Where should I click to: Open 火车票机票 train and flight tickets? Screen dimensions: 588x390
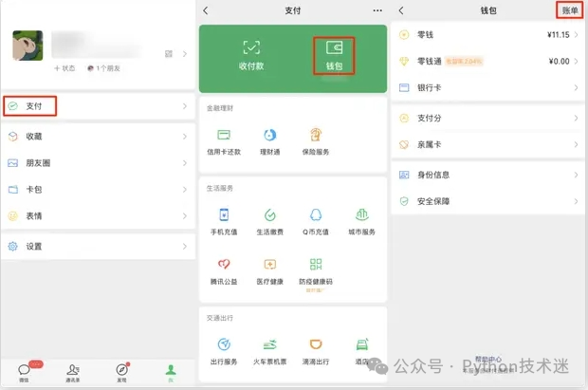[x=270, y=352]
